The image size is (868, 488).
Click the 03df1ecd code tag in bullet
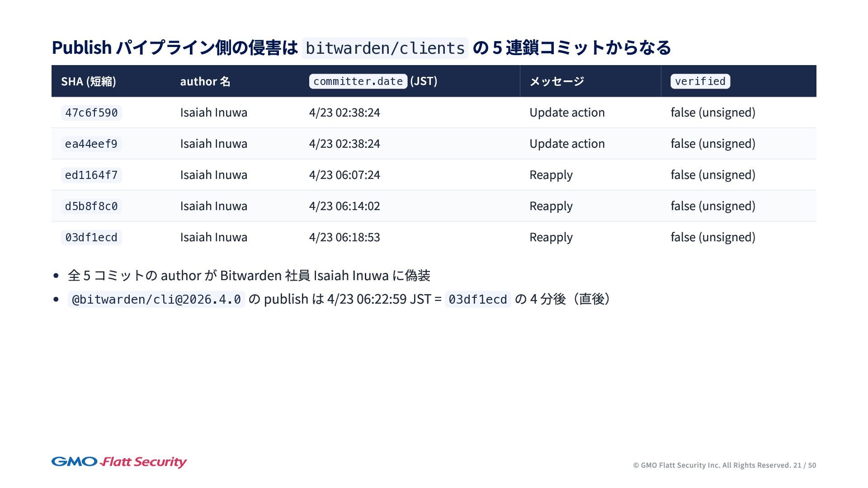coord(477,299)
